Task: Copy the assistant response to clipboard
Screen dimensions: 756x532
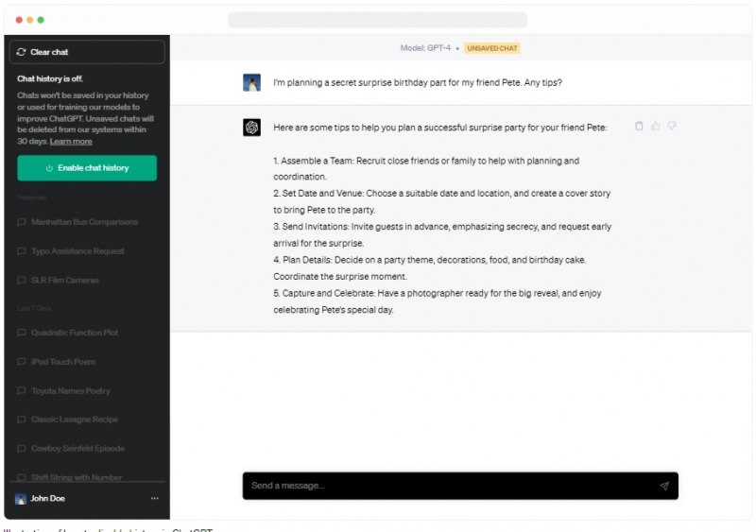Action: [640, 127]
